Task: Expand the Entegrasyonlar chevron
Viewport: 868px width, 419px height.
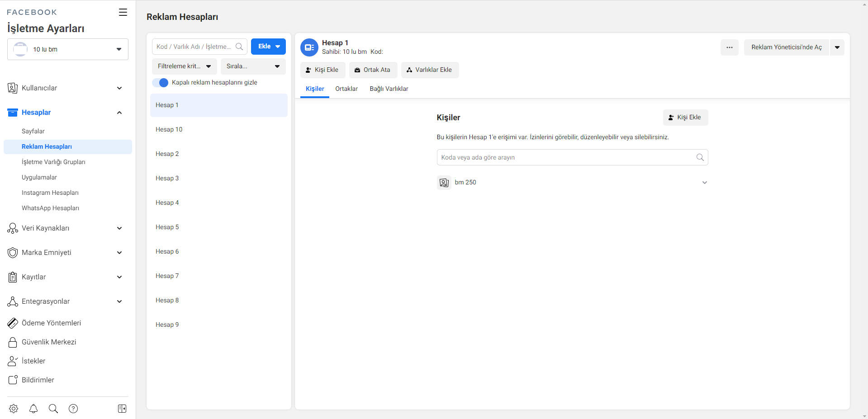Action: tap(119, 301)
